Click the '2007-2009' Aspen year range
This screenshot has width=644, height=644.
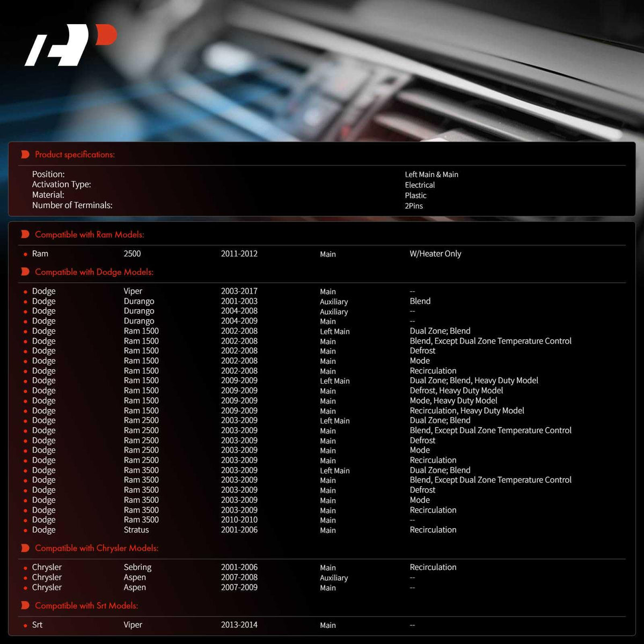pyautogui.click(x=239, y=587)
